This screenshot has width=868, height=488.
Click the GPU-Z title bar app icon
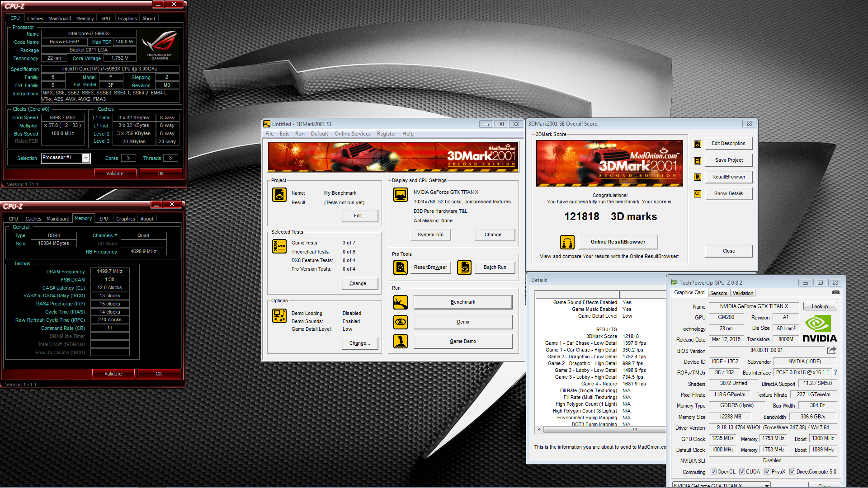[674, 283]
